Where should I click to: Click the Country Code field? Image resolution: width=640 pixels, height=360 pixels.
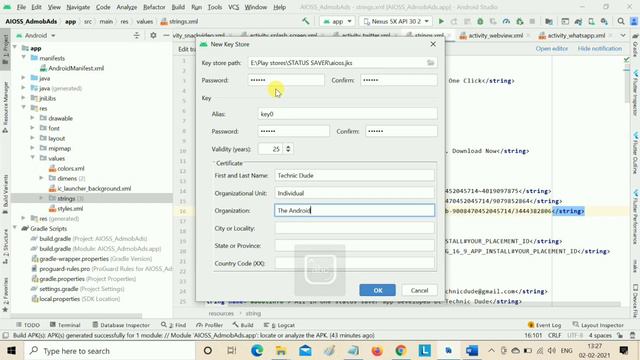(x=354, y=263)
